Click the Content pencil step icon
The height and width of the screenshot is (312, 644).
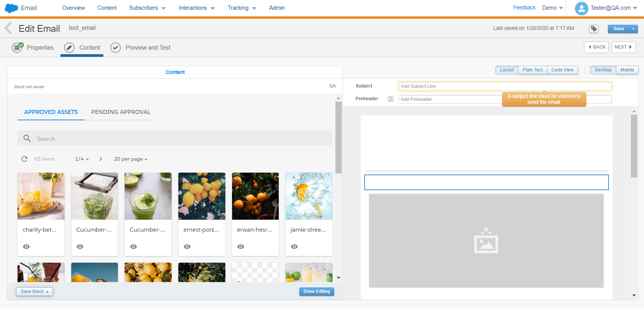(69, 47)
